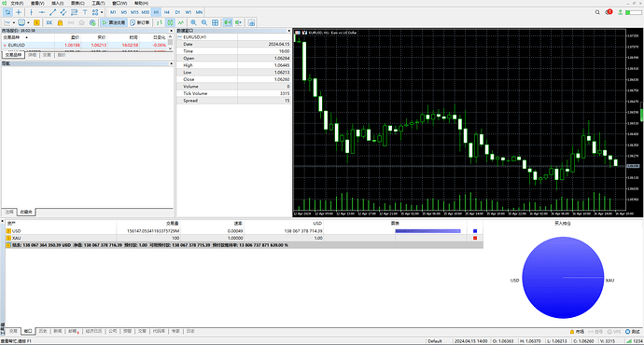
Task: Open the search magnifier at top right
Action: (x=597, y=12)
